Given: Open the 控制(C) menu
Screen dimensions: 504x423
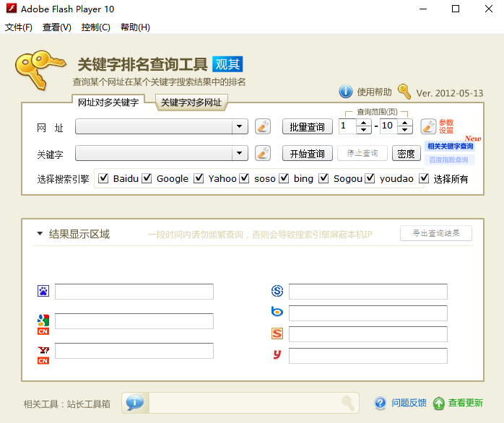Looking at the screenshot, I should coord(96,27).
